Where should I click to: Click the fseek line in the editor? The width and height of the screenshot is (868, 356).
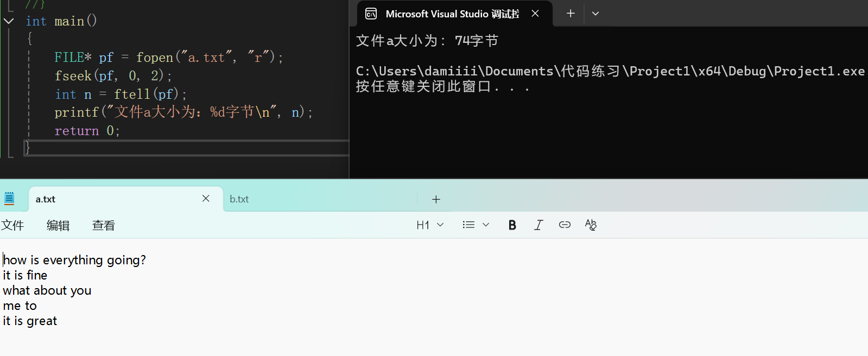pyautogui.click(x=113, y=75)
